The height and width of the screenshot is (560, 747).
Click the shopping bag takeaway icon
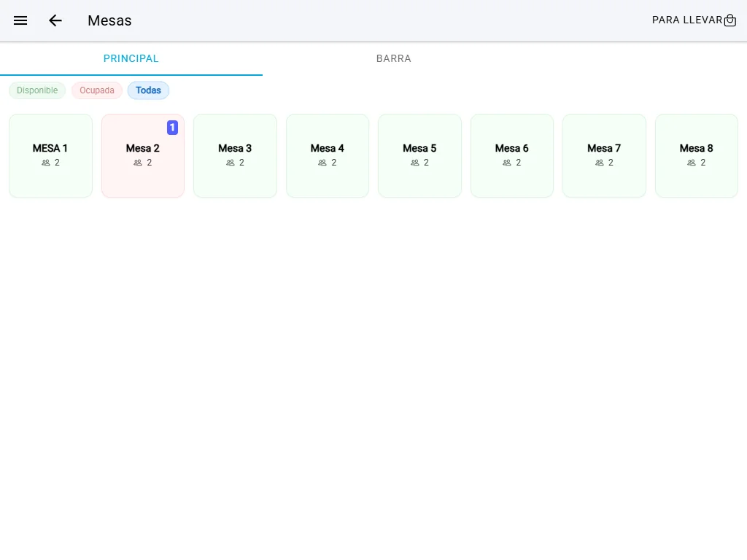point(729,20)
